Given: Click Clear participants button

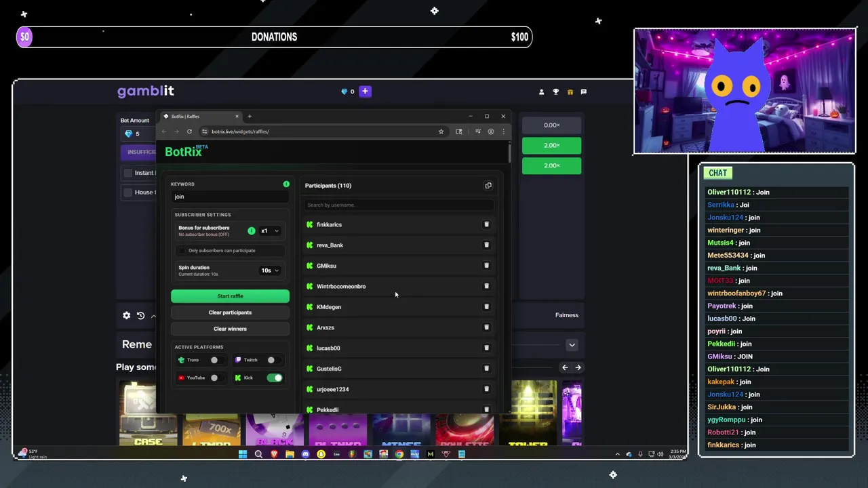Looking at the screenshot, I should pyautogui.click(x=230, y=312).
